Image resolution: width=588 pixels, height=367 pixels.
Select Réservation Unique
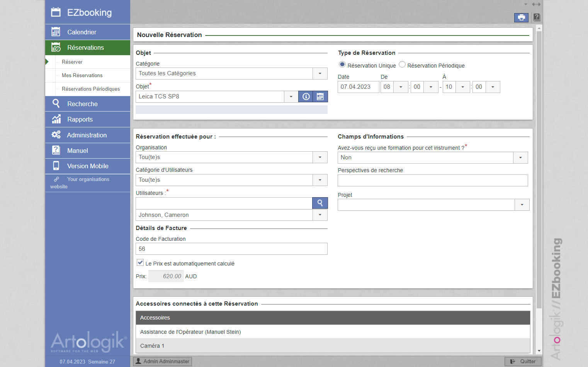click(342, 65)
